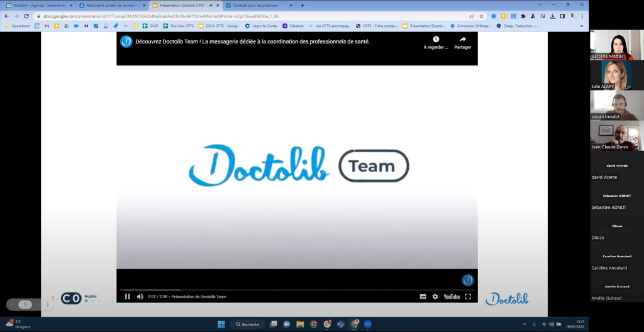This screenshot has height=332, width=644.
Task: Mute the YouTube video volume
Action: coord(140,297)
